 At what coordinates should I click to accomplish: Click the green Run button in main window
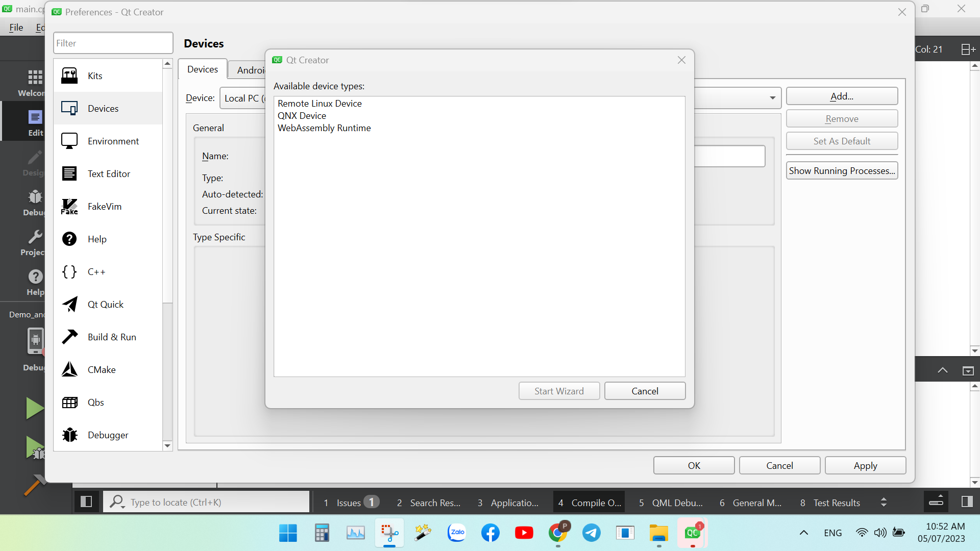[x=35, y=408]
